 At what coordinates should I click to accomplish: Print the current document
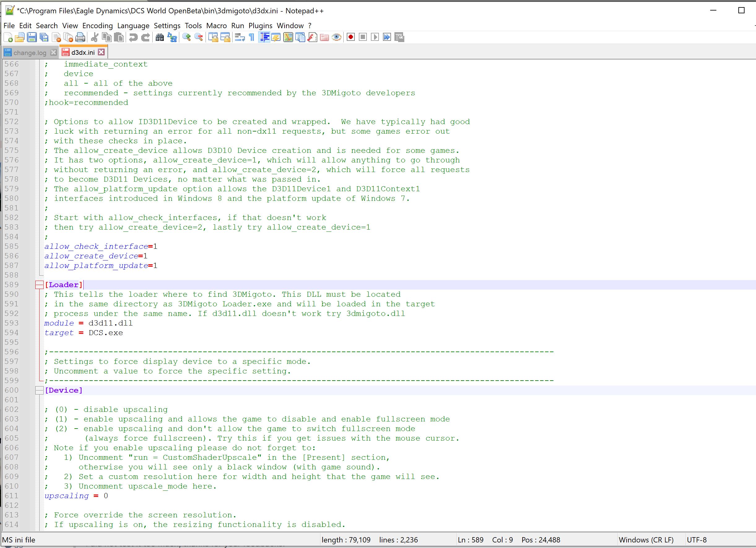(x=80, y=37)
